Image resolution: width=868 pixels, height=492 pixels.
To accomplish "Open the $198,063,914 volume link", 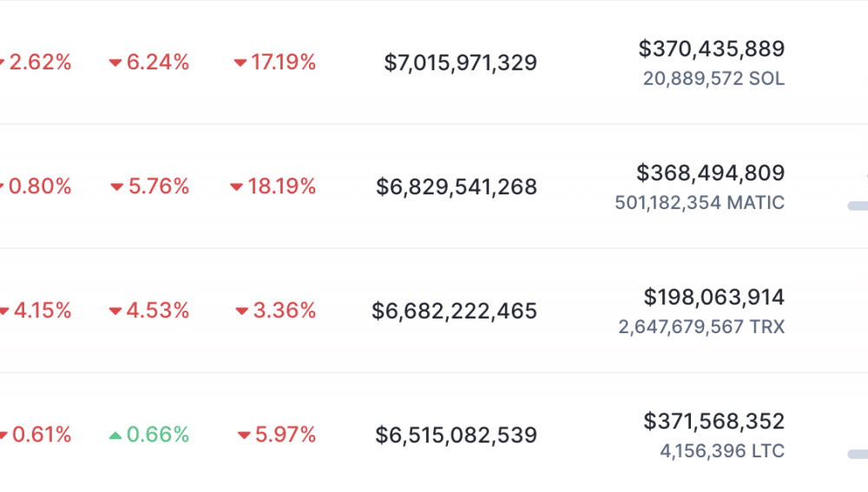I will tap(713, 297).
